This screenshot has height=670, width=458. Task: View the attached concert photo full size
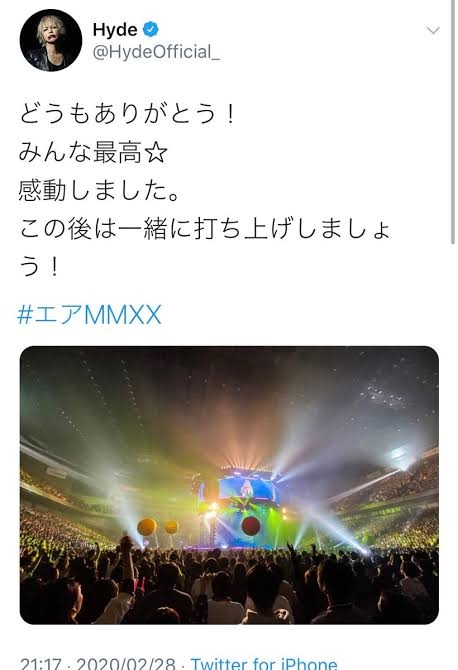click(x=229, y=485)
